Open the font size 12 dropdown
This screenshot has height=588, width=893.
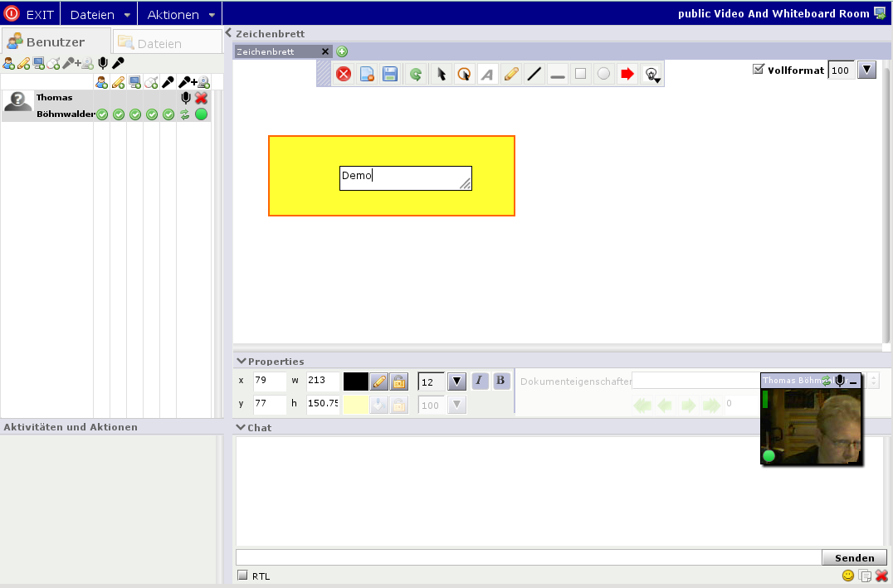[456, 381]
